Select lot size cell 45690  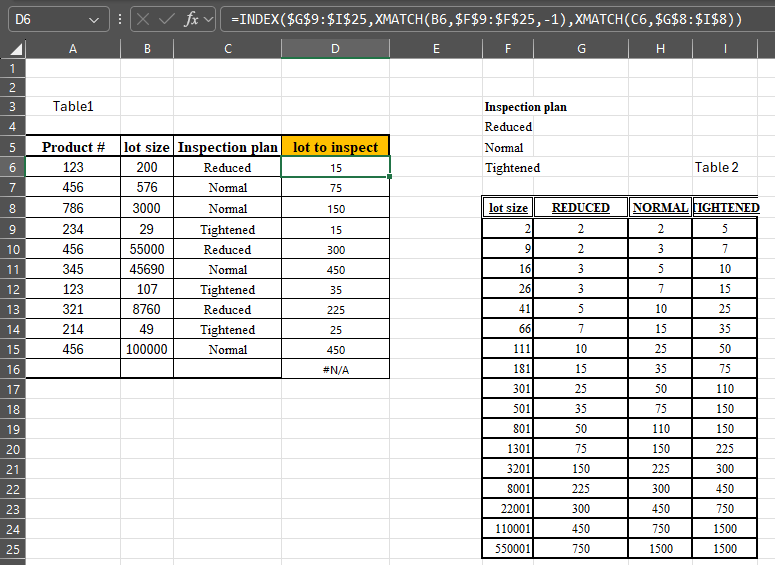click(x=147, y=269)
